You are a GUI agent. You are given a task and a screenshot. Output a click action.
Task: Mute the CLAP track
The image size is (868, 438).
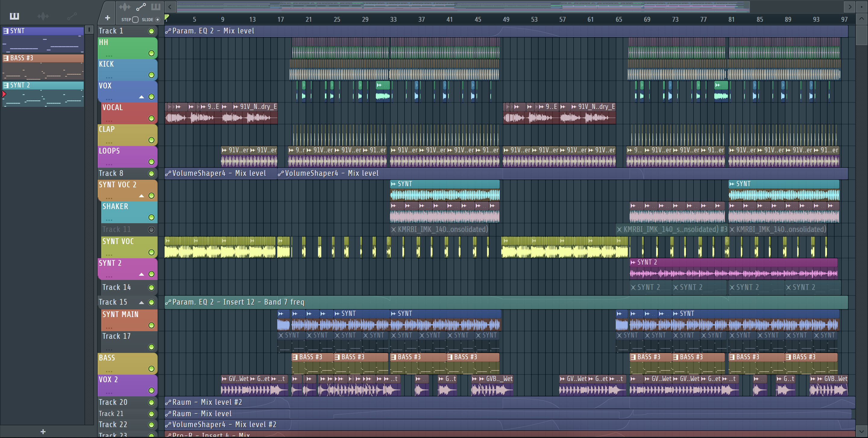(x=151, y=140)
